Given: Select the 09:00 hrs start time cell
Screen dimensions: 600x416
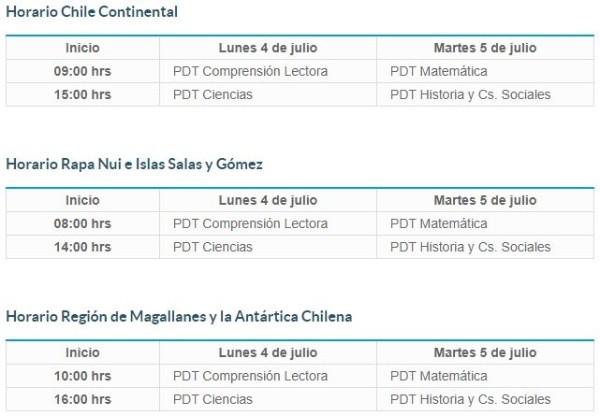Looking at the screenshot, I should 82,71.
